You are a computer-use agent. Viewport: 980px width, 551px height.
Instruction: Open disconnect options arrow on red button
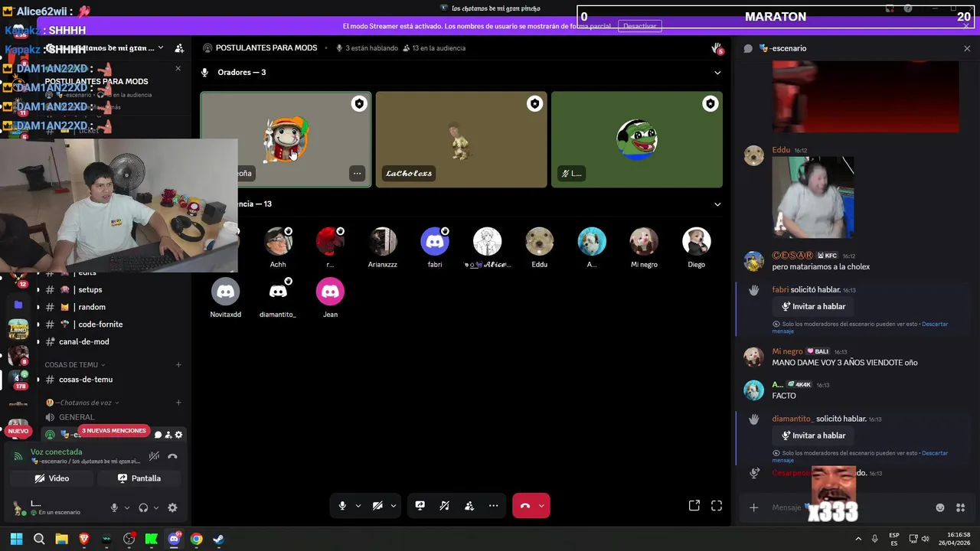point(541,506)
